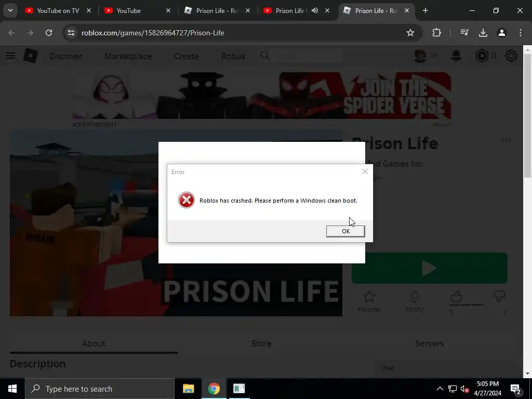Click the Join the Spider Verse advertisement
This screenshot has height=399, width=532.
click(262, 96)
